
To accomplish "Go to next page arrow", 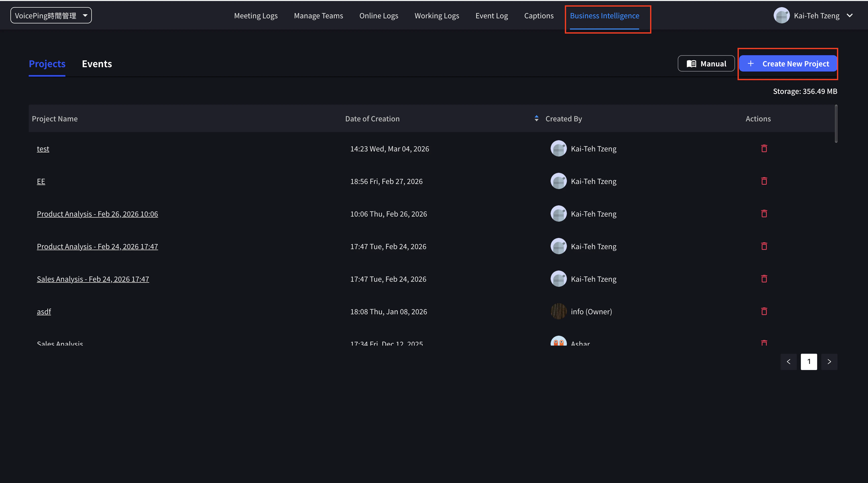I will (829, 362).
